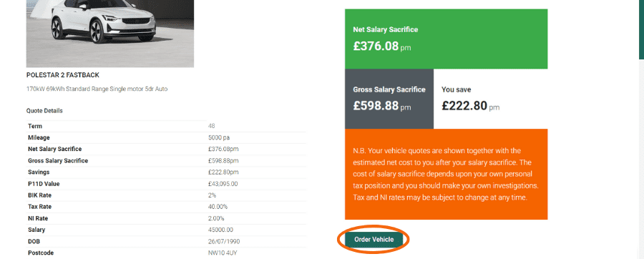This screenshot has width=644, height=259.
Task: Select the NI Rate 2.00% value
Action: (x=216, y=218)
